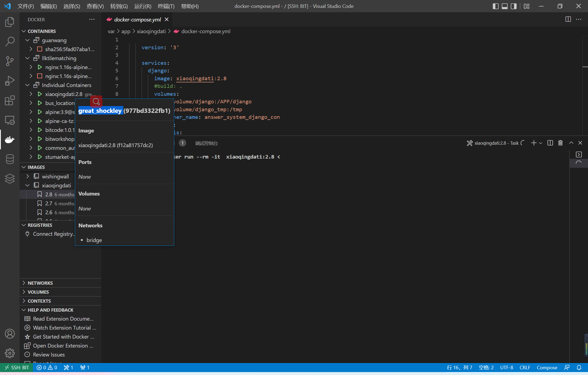Change the Compose language mode in status bar
The height and width of the screenshot is (375, 588).
547,367
